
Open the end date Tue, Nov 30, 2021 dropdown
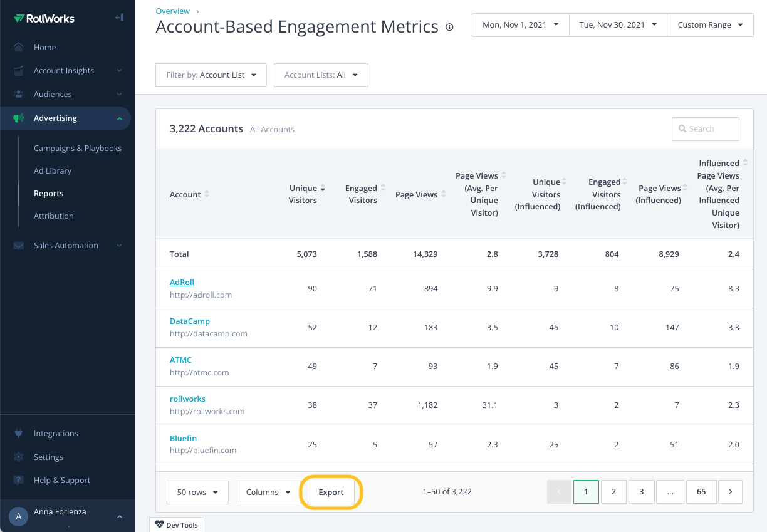pos(618,25)
